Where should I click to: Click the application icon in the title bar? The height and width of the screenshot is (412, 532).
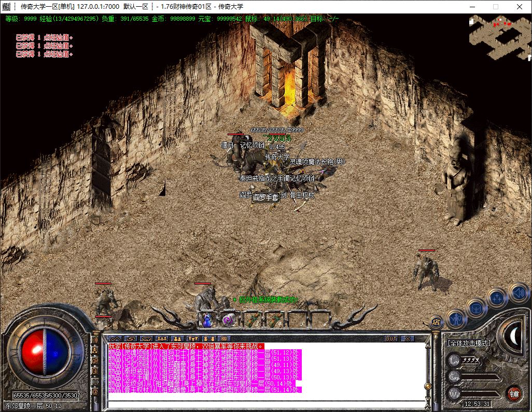[x=6, y=6]
